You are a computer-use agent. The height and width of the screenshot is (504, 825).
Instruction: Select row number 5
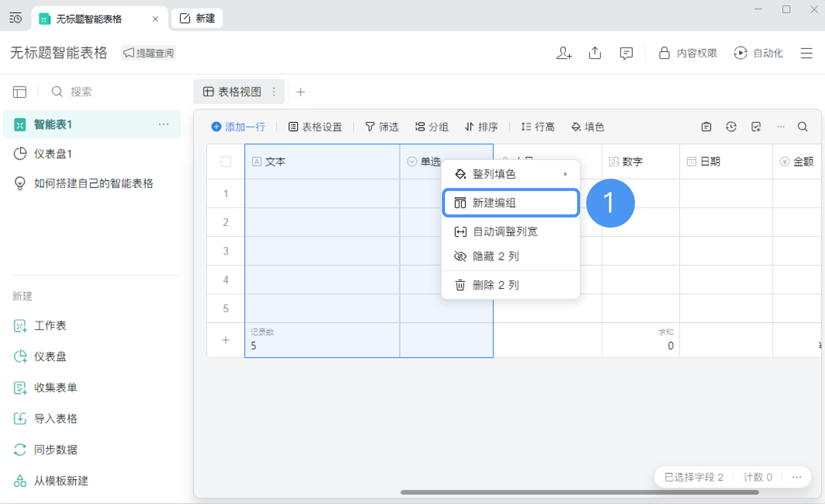(226, 308)
